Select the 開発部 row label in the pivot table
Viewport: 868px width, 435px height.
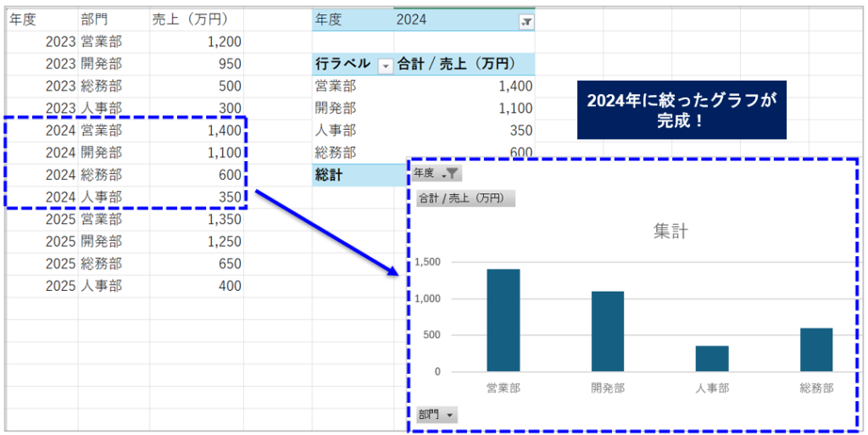pos(353,109)
